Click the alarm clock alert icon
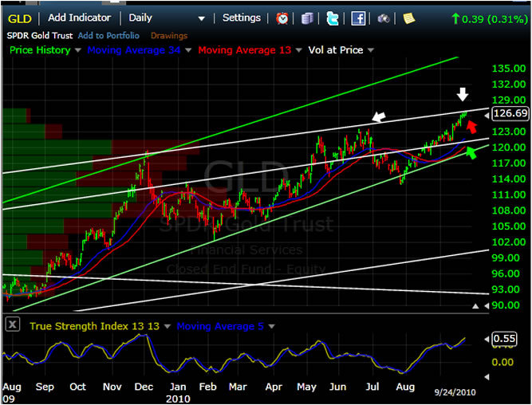 (x=282, y=18)
